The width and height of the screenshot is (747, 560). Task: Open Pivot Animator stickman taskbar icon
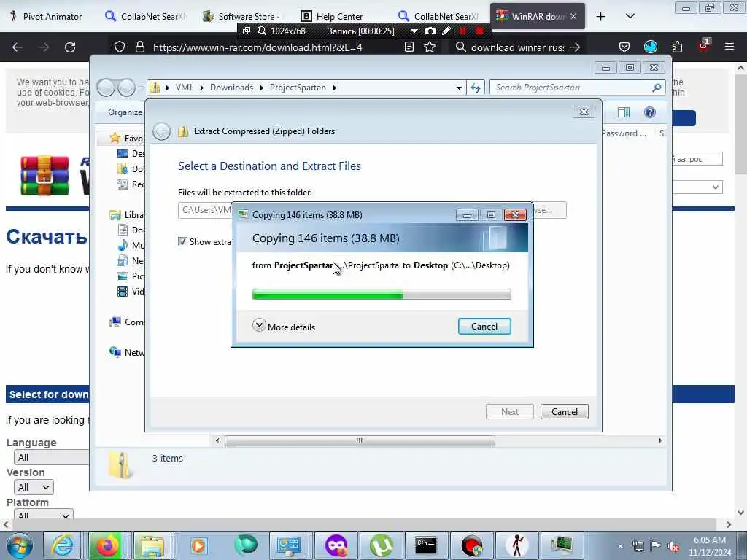click(x=517, y=545)
